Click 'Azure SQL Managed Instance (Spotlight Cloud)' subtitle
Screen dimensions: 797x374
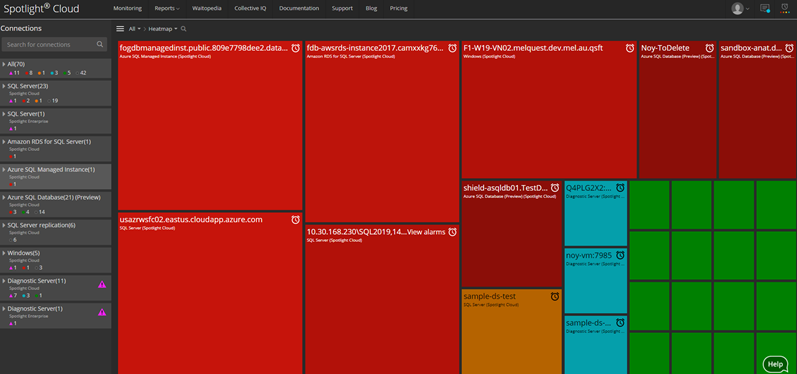[165, 56]
